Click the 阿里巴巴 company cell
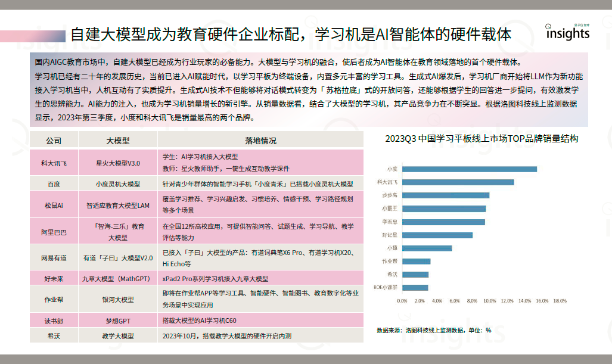 pyautogui.click(x=54, y=232)
